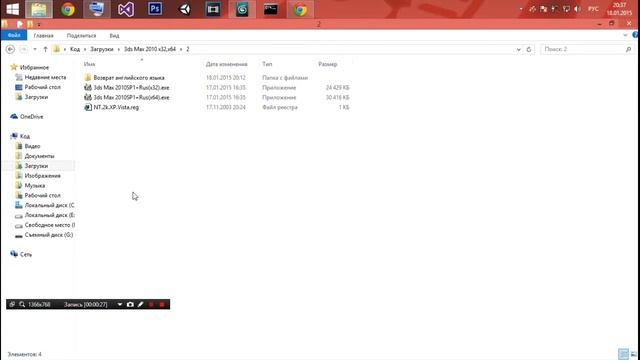Stop recording with the rightmost red button
Viewport: 640px width, 360px height.
162,304
